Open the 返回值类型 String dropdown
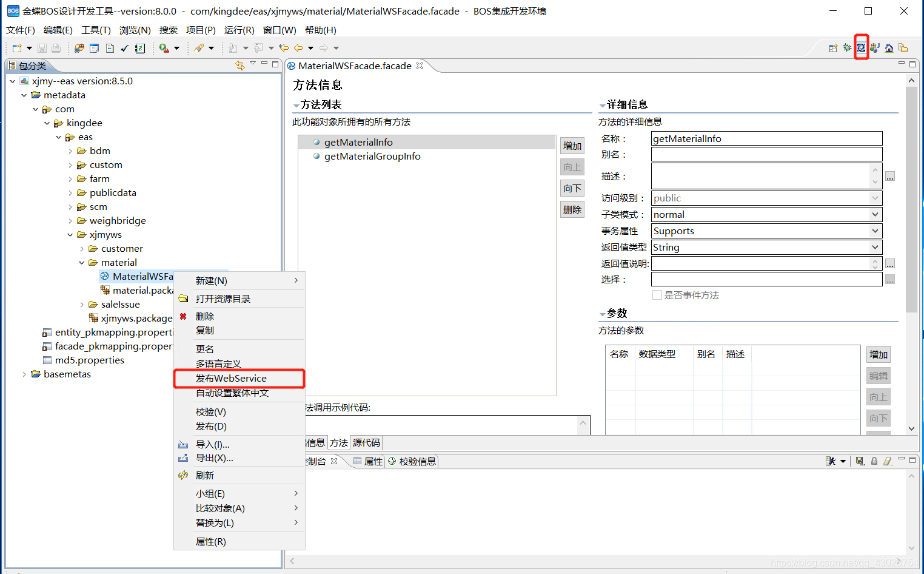The width and height of the screenshot is (924, 574). (x=875, y=247)
